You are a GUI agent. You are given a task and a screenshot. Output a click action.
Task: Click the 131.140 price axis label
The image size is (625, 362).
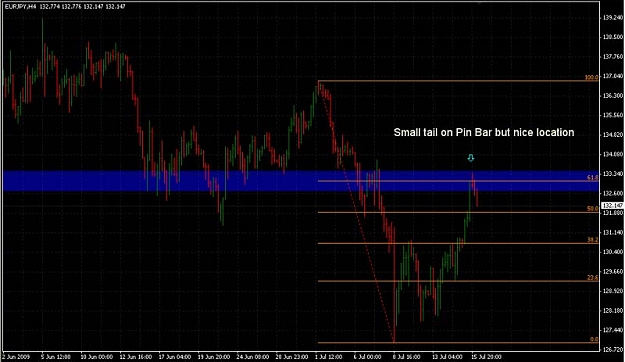613,232
